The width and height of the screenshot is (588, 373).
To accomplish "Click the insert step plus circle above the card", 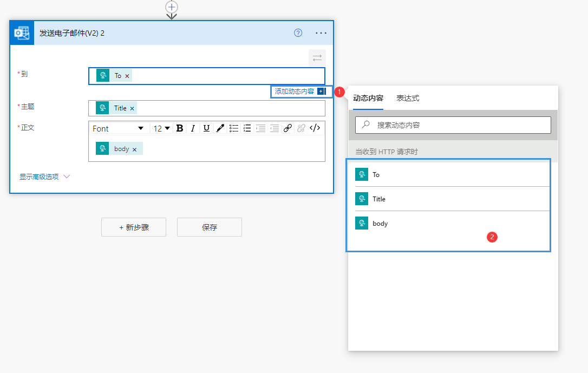I will point(172,6).
